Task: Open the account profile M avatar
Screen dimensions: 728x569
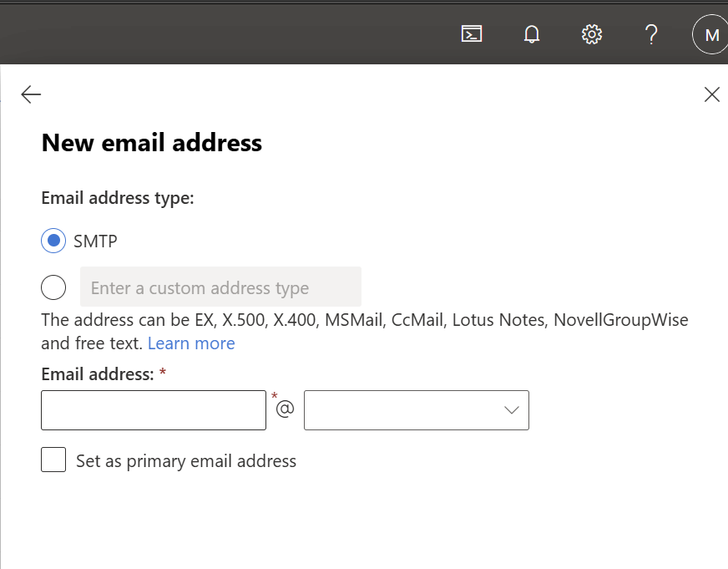Action: (x=710, y=34)
